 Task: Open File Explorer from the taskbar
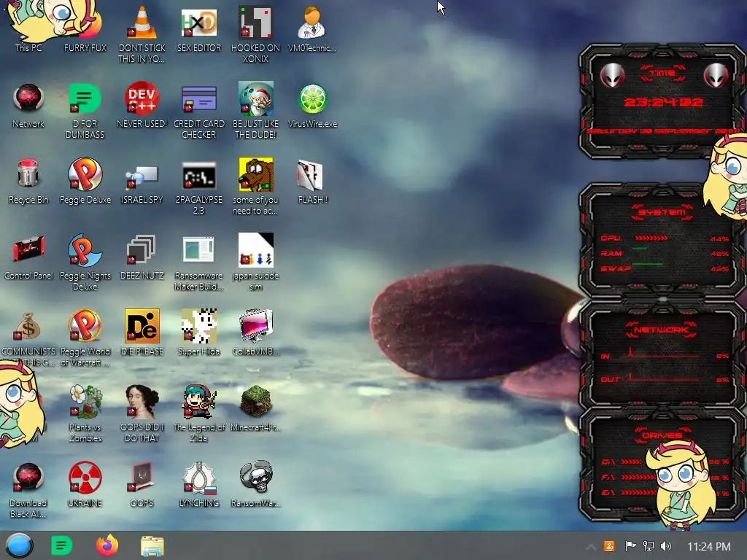click(152, 545)
